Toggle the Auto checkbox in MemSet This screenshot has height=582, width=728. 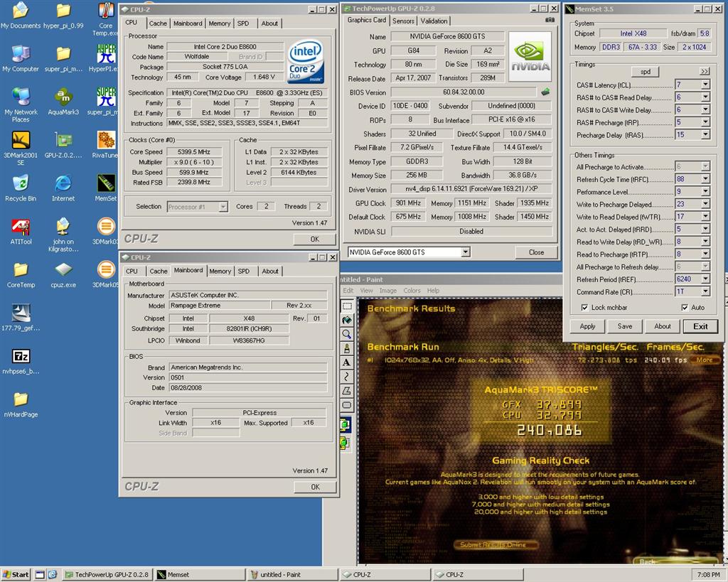[685, 307]
